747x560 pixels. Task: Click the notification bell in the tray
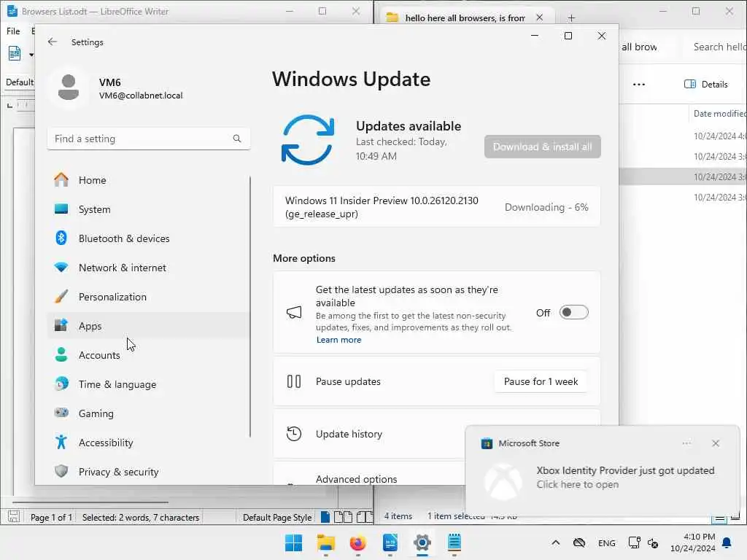727,542
